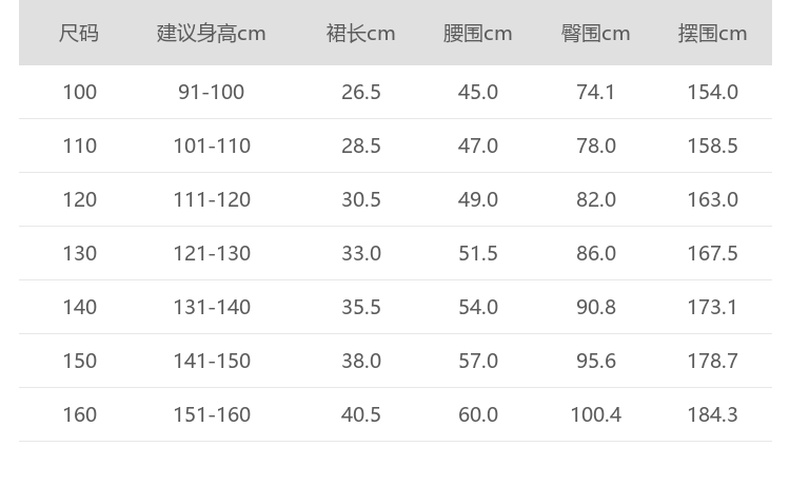
Task: Select waist value 47.0
Action: [x=478, y=146]
